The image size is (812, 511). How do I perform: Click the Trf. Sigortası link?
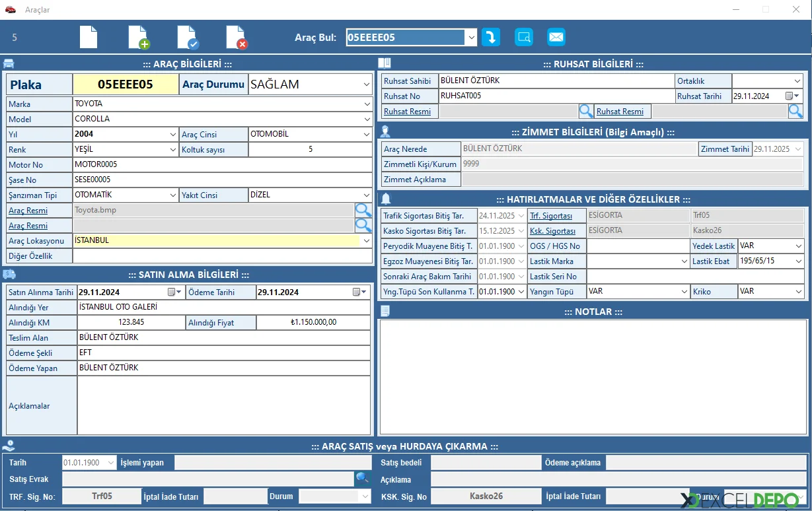(x=550, y=216)
